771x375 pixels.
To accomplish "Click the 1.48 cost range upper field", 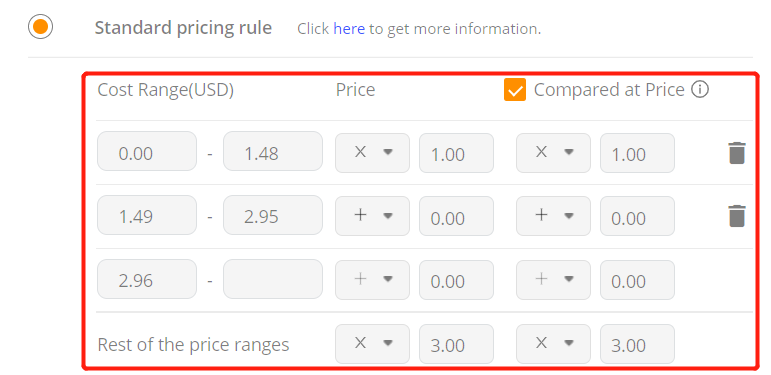I will (273, 151).
